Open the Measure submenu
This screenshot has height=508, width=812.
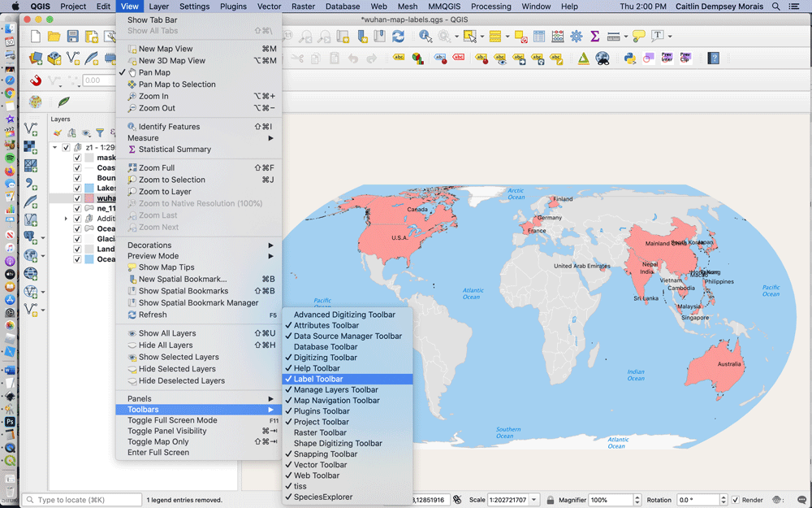pyautogui.click(x=199, y=138)
